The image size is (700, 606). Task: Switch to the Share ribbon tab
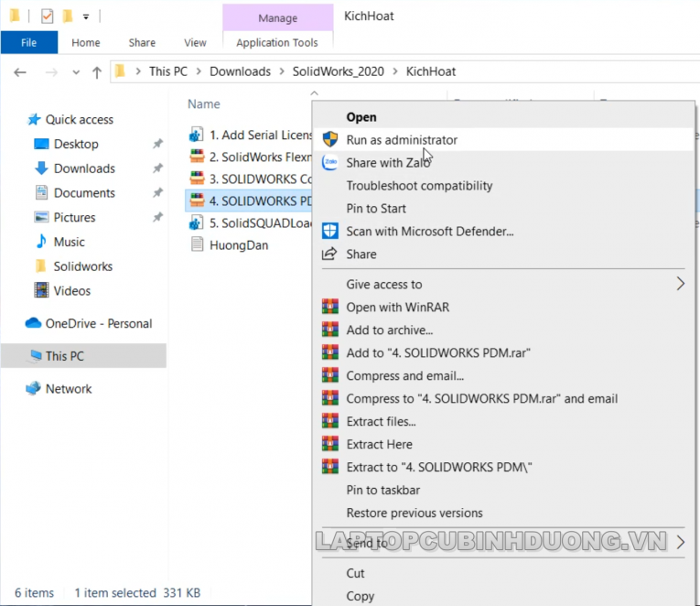point(142,42)
